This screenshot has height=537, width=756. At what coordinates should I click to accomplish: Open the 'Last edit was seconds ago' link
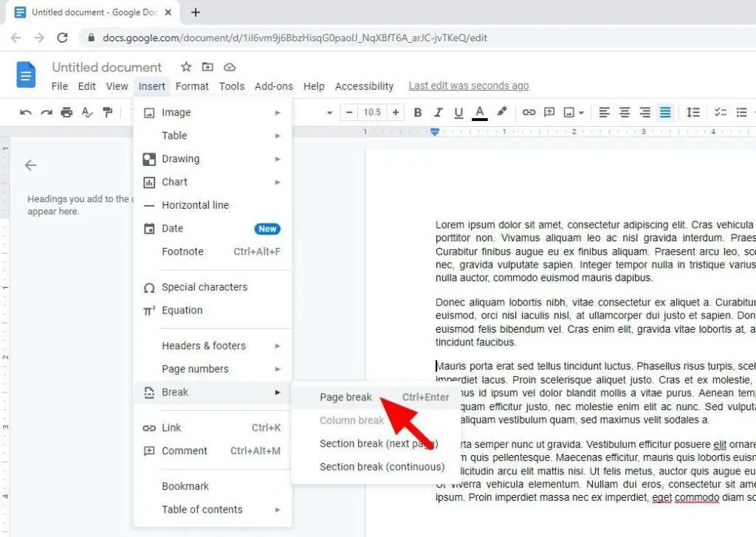469,86
